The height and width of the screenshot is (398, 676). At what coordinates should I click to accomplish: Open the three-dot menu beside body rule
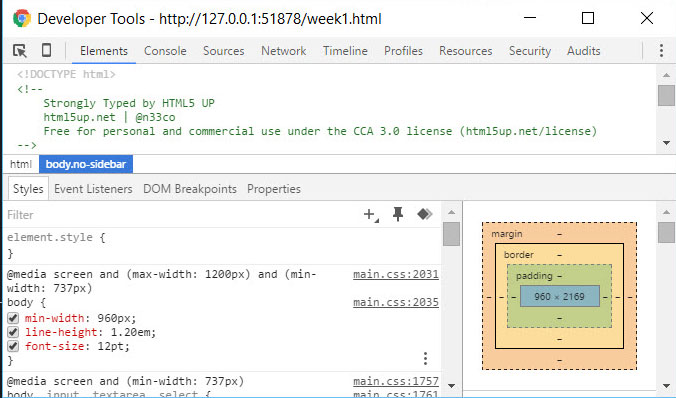point(425,359)
